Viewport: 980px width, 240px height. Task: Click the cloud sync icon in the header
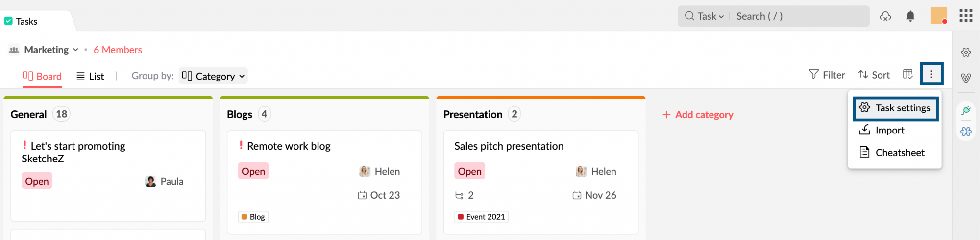click(885, 16)
